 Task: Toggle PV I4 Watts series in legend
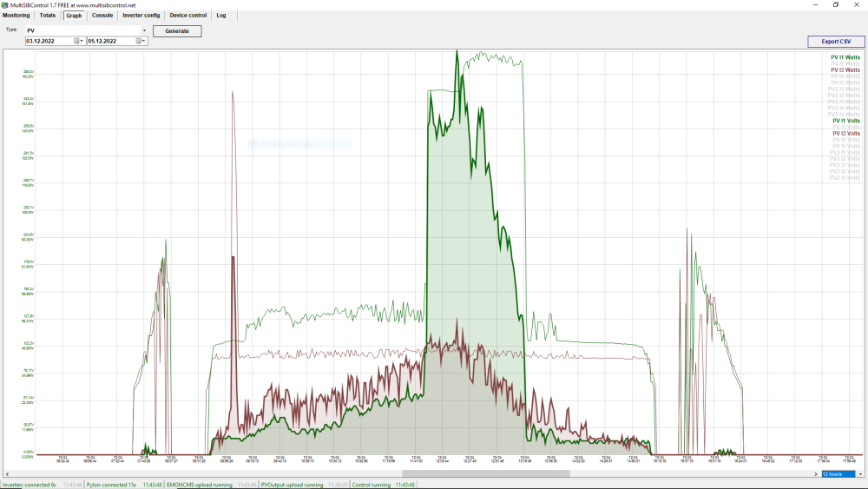[x=845, y=76]
